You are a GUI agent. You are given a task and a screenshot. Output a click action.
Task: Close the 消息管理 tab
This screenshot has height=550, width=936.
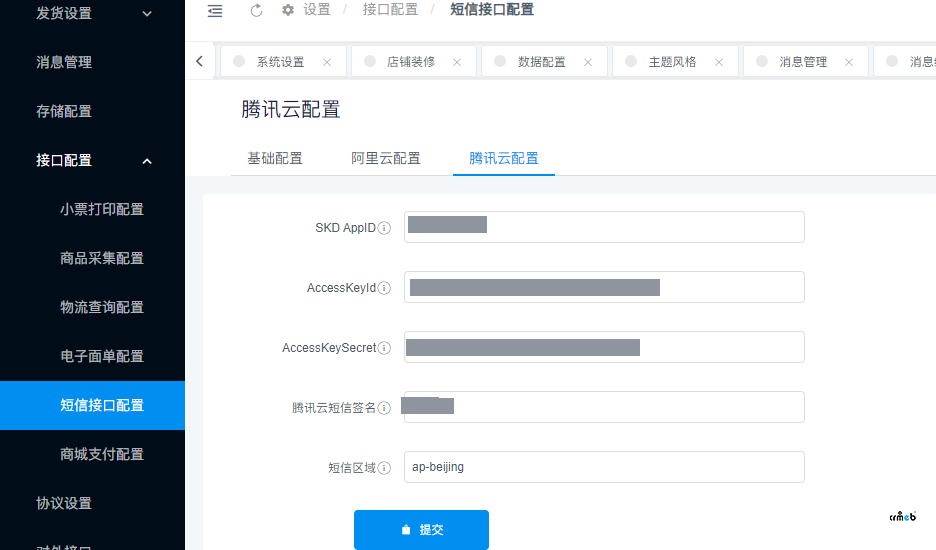pos(849,62)
